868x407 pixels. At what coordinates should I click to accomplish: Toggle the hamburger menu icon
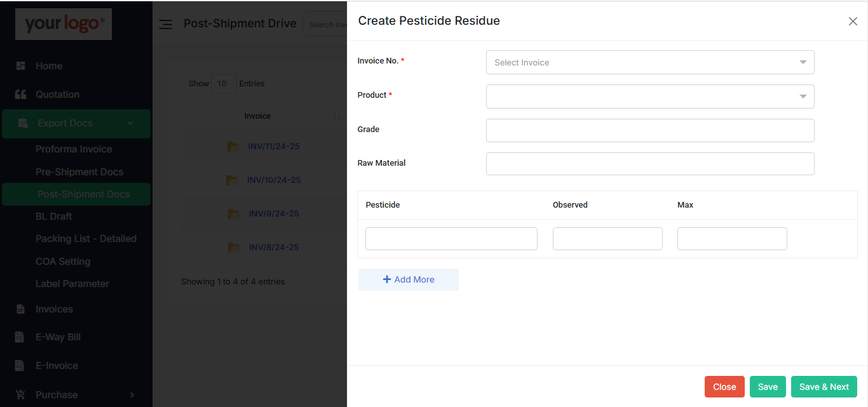coord(165,24)
